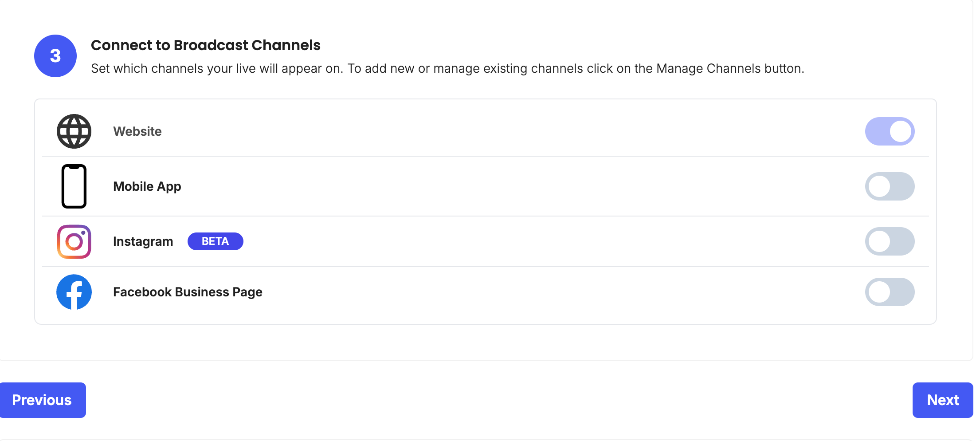Go back with the Previous button
Viewport: 980px width, 441px height.
pyautogui.click(x=42, y=400)
